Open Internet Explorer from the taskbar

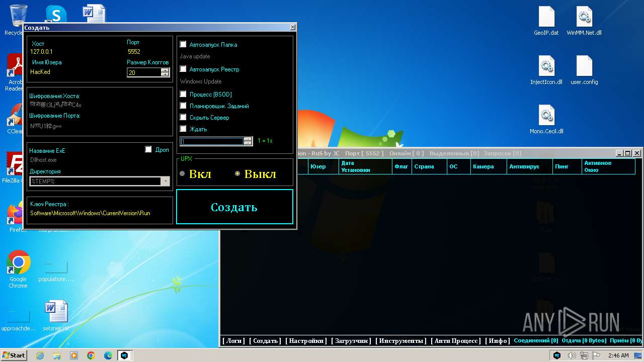pyautogui.click(x=40, y=355)
